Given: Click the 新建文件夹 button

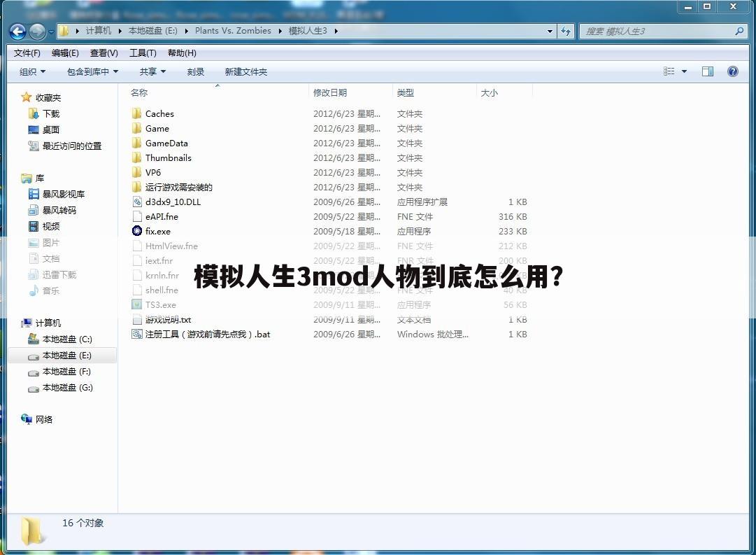Looking at the screenshot, I should [x=246, y=72].
